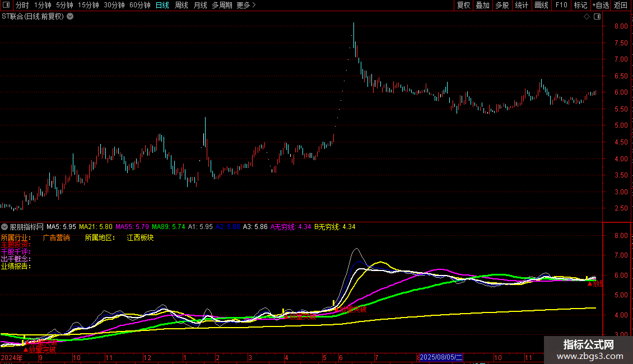Switch to the 月线 monthly tab
The height and width of the screenshot is (364, 633).
(200, 5)
